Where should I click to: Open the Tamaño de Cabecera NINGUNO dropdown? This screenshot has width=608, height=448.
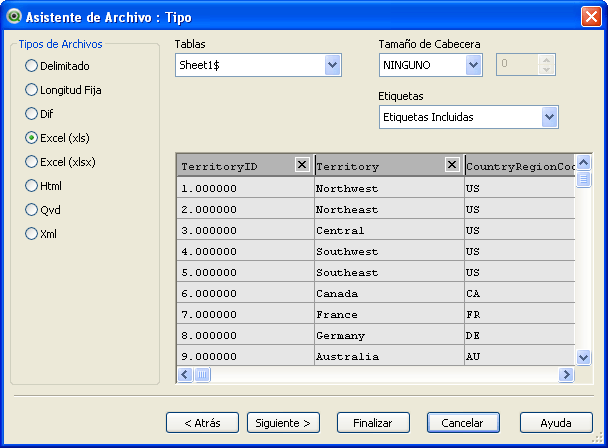(430, 65)
